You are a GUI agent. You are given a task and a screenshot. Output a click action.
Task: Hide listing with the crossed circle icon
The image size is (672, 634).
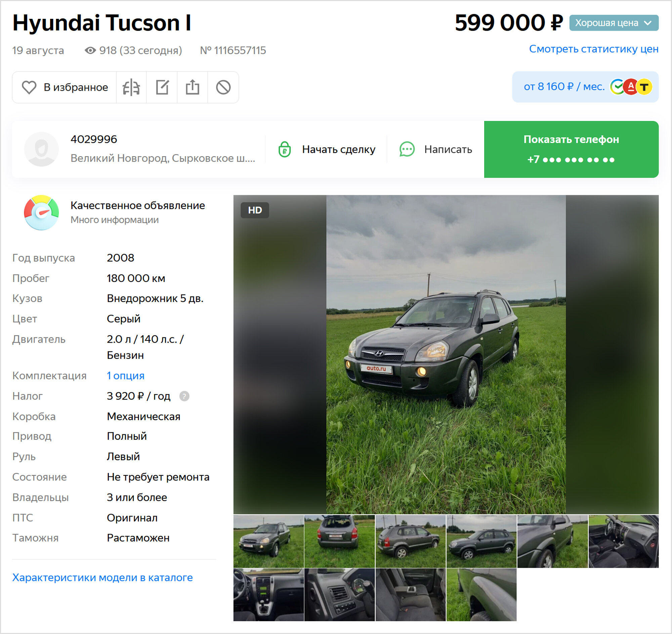coord(223,87)
